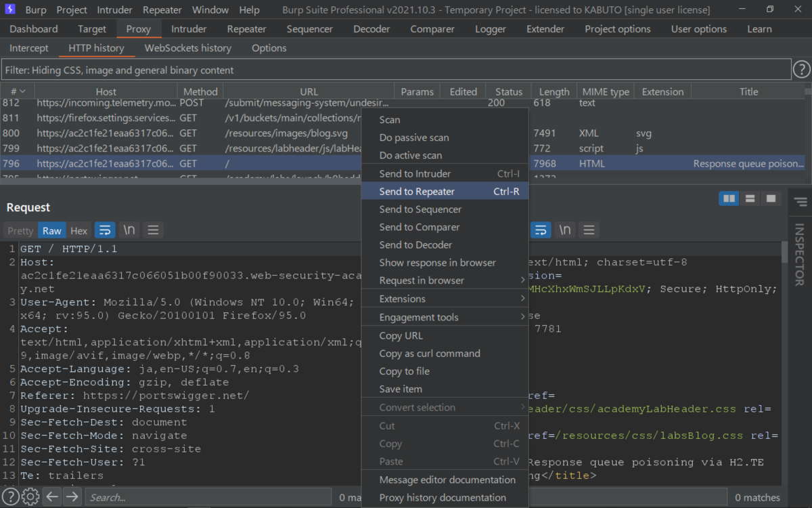
Task: Choose Send to Sequencer
Action: click(x=445, y=209)
